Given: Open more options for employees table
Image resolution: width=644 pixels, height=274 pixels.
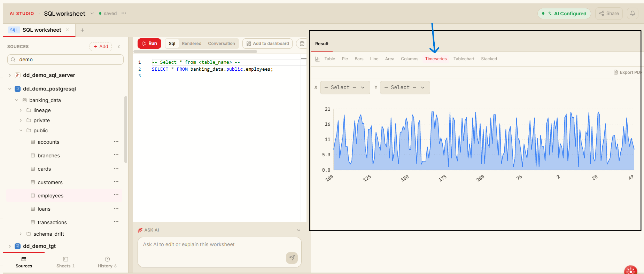Looking at the screenshot, I should 116,195.
